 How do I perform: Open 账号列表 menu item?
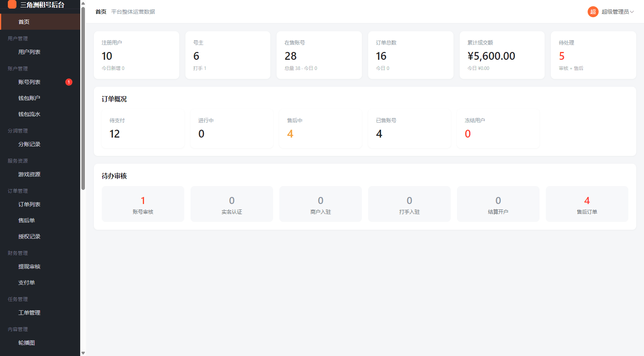pos(40,82)
